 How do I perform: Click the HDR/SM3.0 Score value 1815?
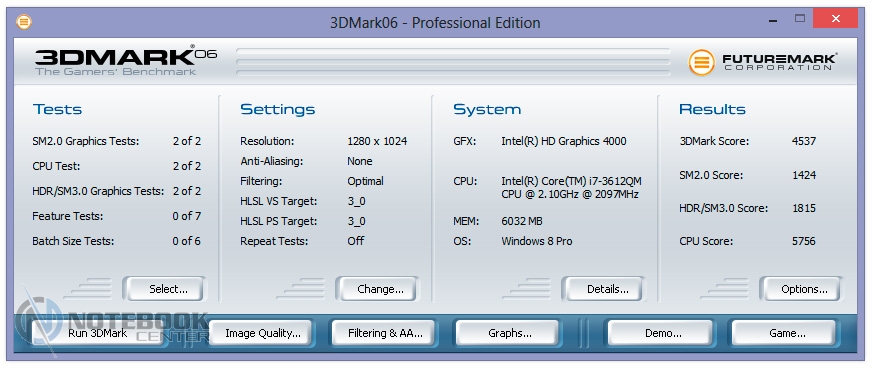tap(804, 208)
